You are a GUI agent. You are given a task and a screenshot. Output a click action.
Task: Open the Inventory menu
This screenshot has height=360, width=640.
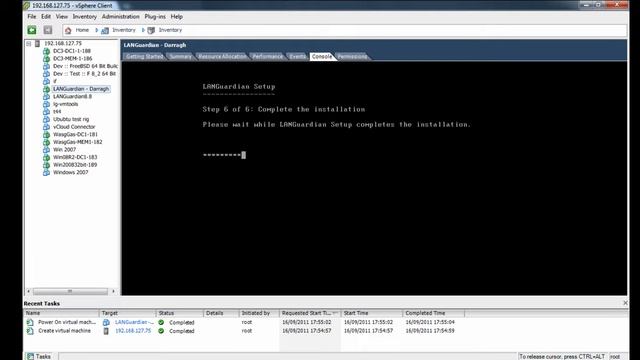(84, 17)
